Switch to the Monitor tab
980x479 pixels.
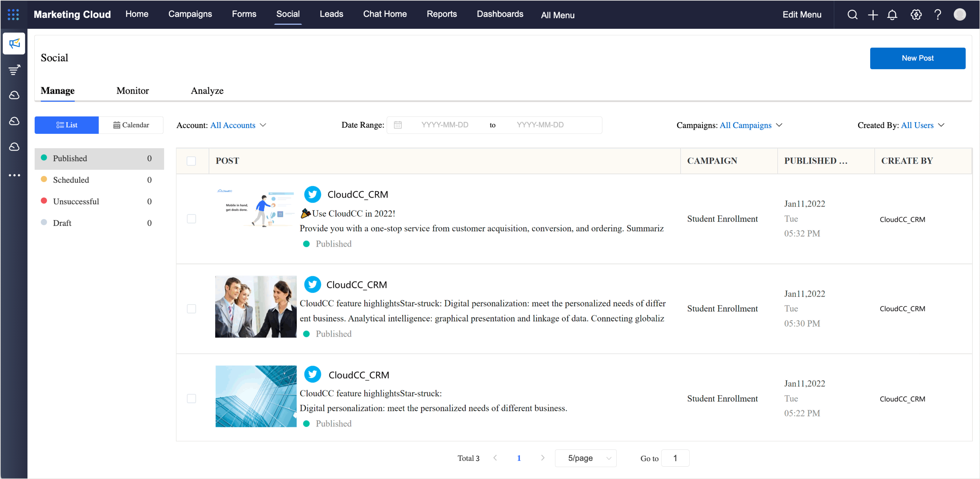pyautogui.click(x=132, y=91)
